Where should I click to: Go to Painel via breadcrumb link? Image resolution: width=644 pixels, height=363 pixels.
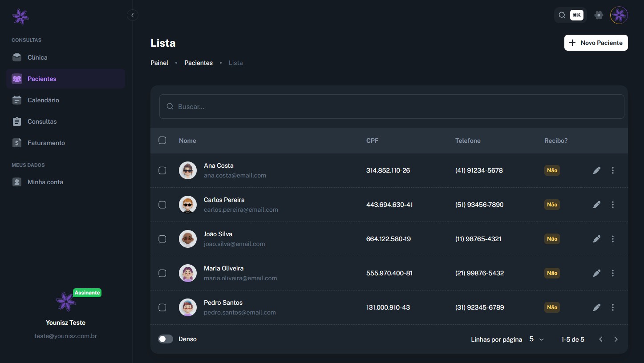click(159, 63)
